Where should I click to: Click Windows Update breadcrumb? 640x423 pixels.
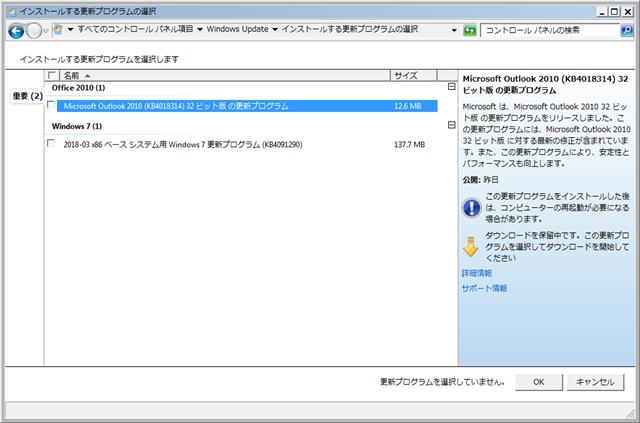click(237, 29)
